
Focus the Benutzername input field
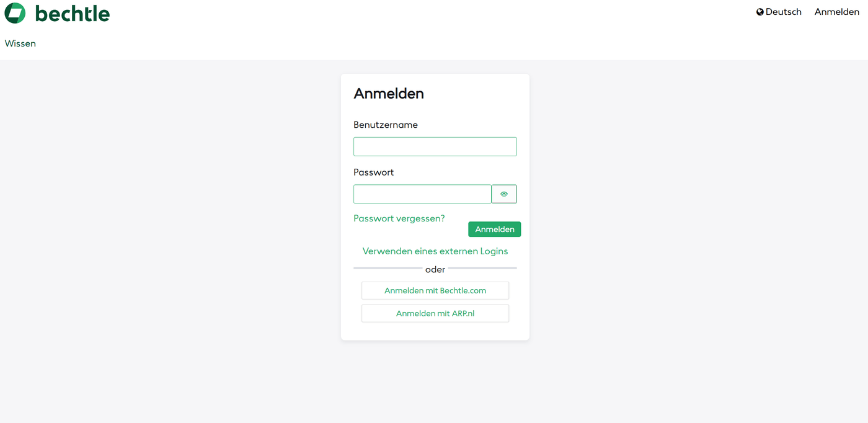[x=435, y=146]
